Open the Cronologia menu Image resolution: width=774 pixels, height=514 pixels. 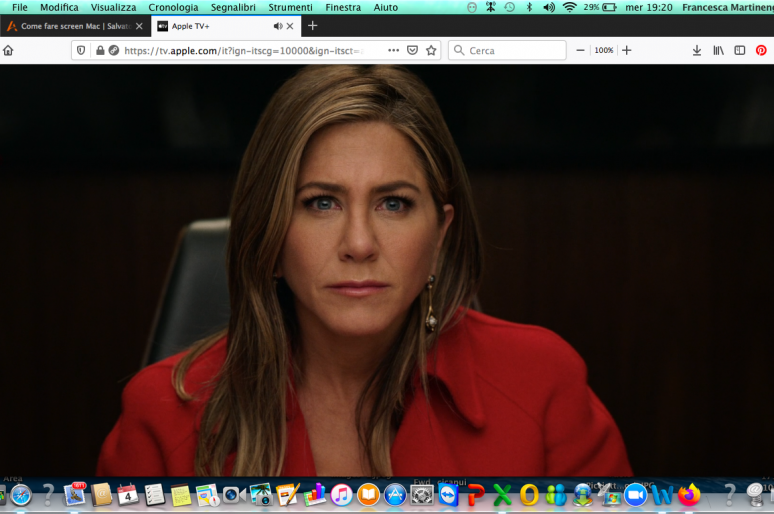173,7
